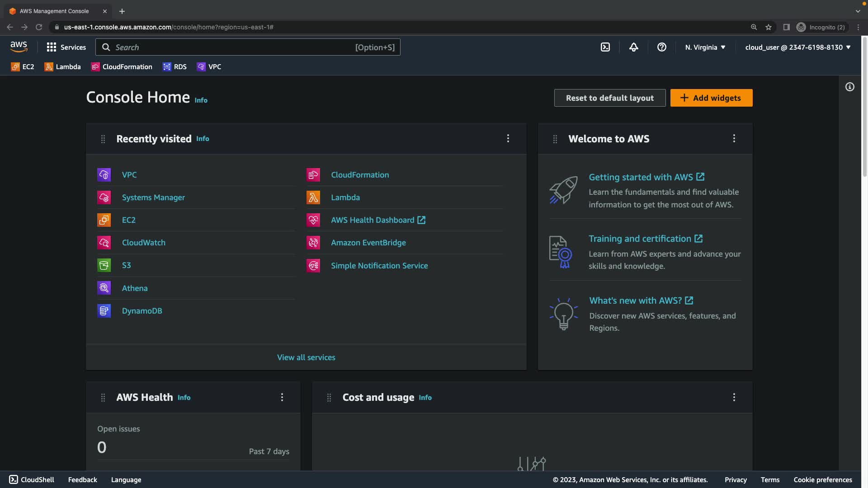
Task: Click the Systems Manager service icon
Action: [104, 197]
